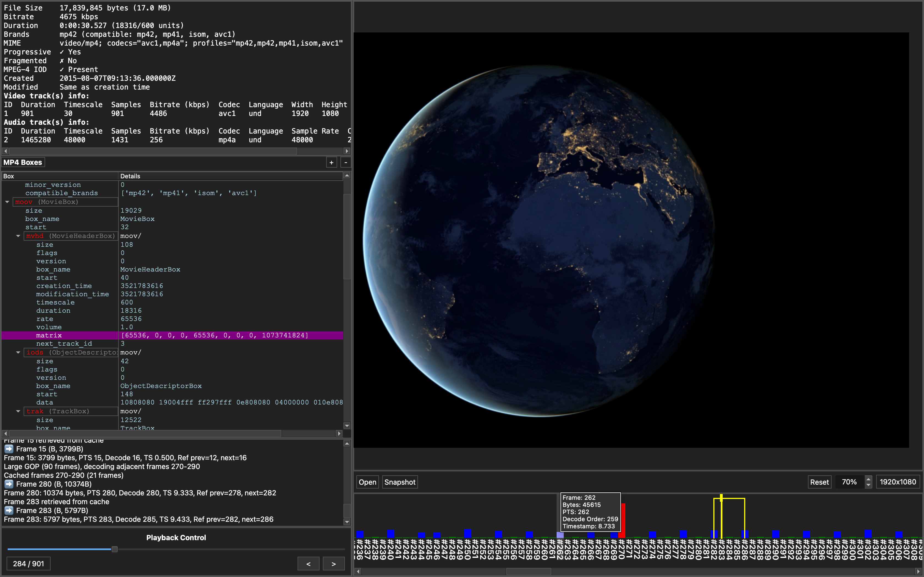Step to the next frame
Image resolution: width=924 pixels, height=577 pixels.
pyautogui.click(x=333, y=564)
